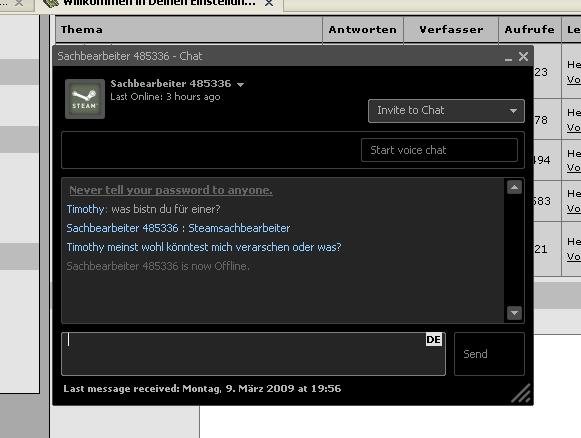
Task: Sort forum list by Verfasser column
Action: [451, 29]
